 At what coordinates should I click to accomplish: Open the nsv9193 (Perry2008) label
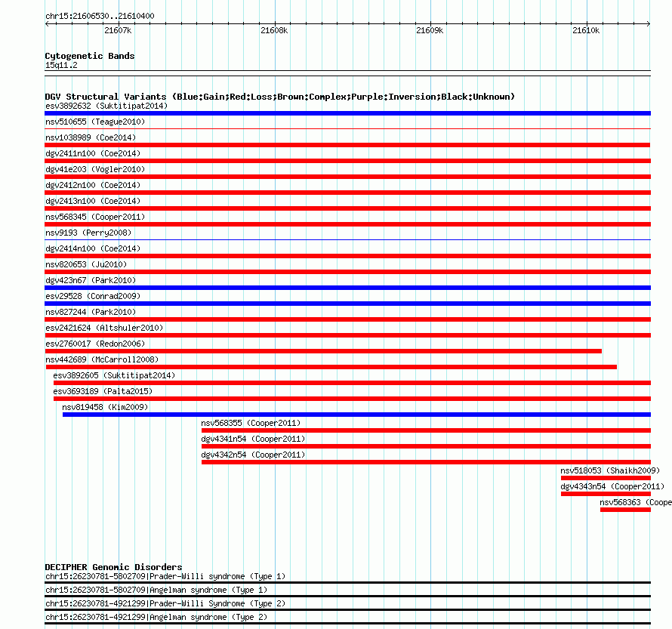click(x=88, y=233)
